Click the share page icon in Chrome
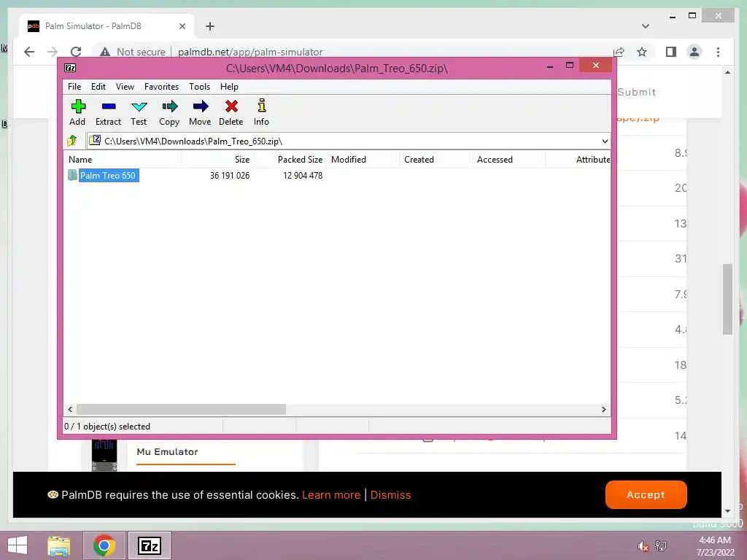Image resolution: width=747 pixels, height=560 pixels. 619,52
